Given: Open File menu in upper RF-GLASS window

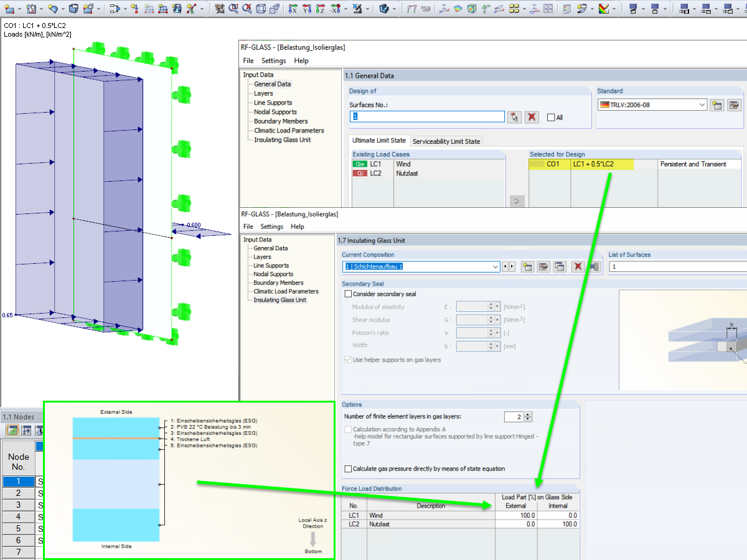Looking at the screenshot, I should click(248, 60).
